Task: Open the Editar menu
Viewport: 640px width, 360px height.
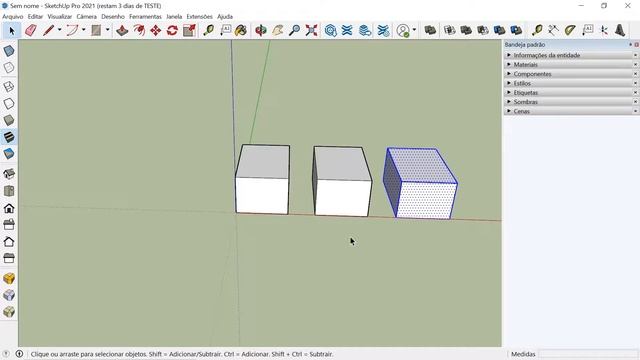Action: [x=35, y=17]
